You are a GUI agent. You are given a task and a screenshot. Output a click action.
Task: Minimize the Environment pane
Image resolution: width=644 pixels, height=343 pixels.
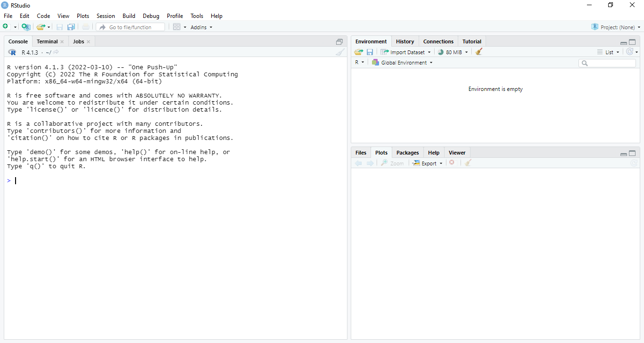click(623, 42)
